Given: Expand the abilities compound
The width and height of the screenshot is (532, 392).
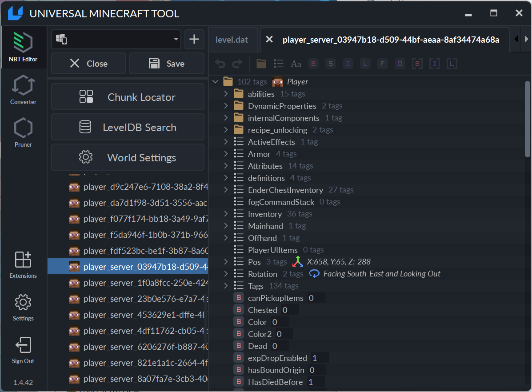Looking at the screenshot, I should click(226, 94).
